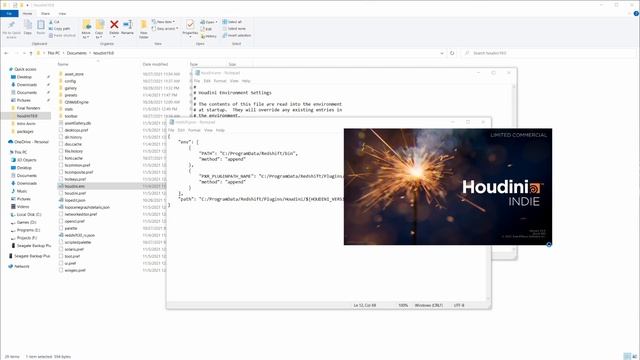The height and width of the screenshot is (360, 640).
Task: Click the address bar Refresh button
Action: 452,53
